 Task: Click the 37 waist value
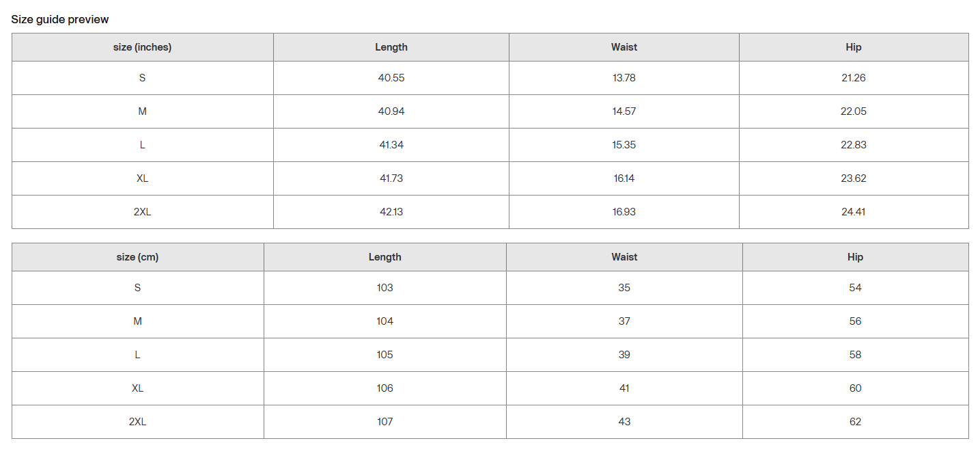pyautogui.click(x=624, y=321)
